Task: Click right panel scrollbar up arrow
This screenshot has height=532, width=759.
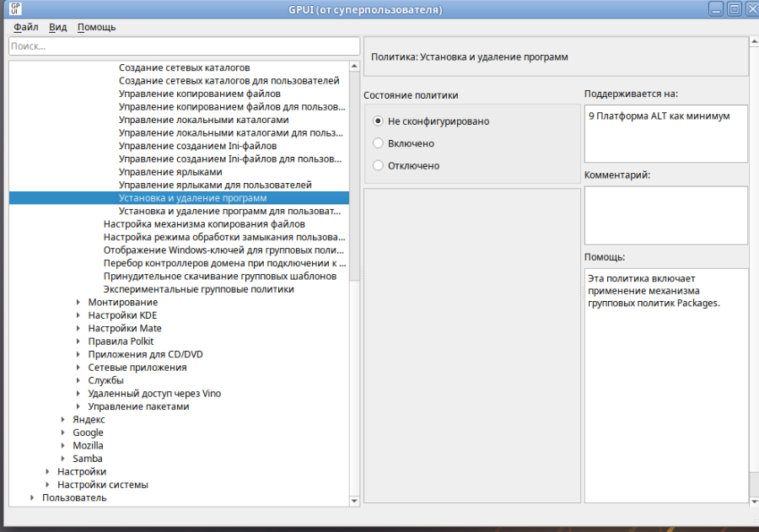Action: [x=754, y=42]
